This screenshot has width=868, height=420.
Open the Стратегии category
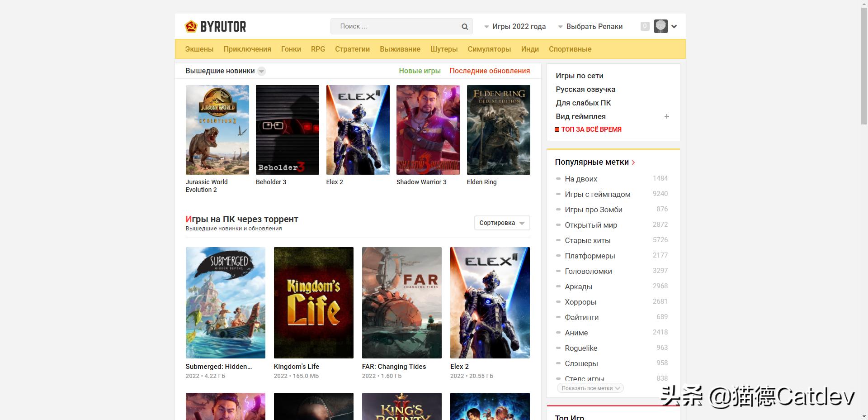352,49
